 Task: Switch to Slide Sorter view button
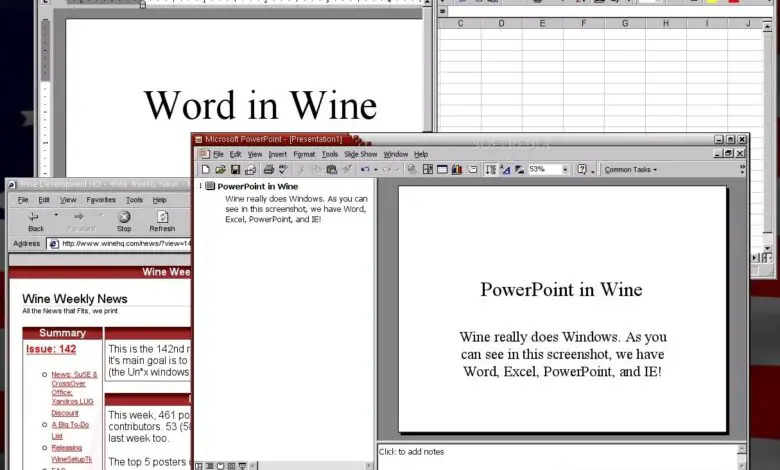tap(231, 466)
